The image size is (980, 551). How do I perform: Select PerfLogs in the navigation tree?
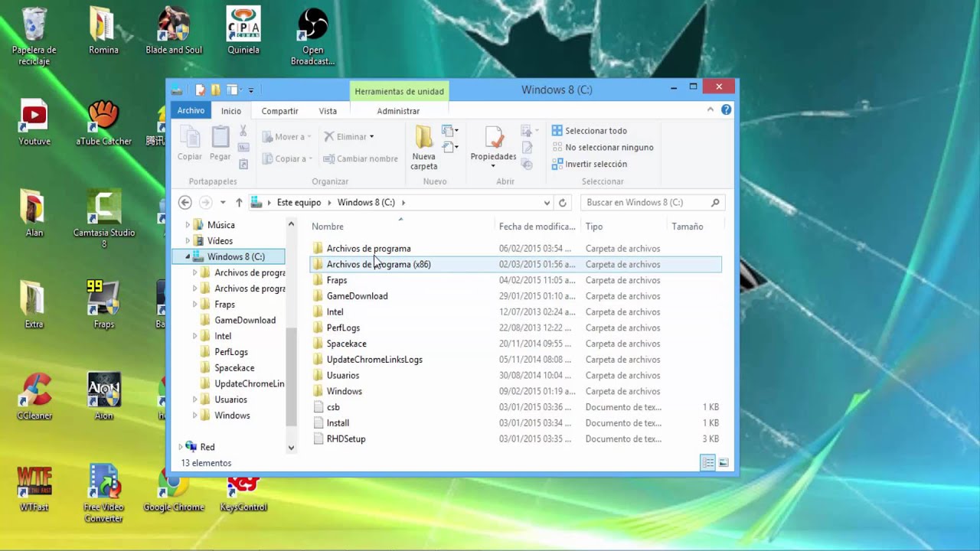[x=230, y=352]
